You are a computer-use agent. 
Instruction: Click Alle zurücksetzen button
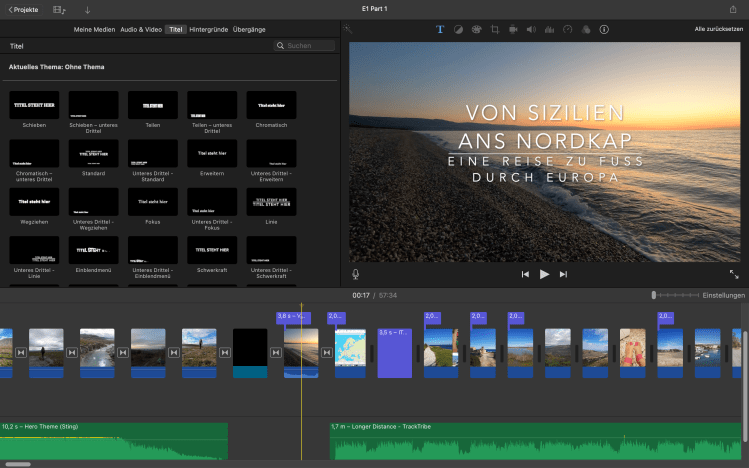click(x=719, y=30)
